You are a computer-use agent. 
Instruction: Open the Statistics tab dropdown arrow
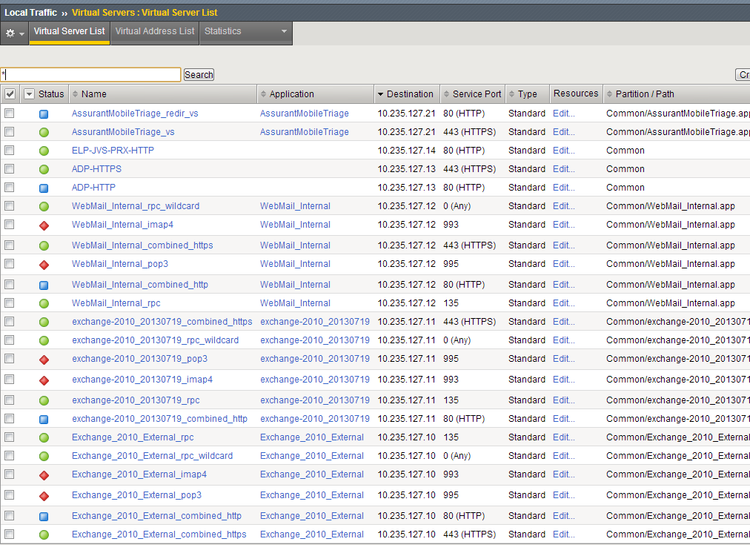point(284,32)
